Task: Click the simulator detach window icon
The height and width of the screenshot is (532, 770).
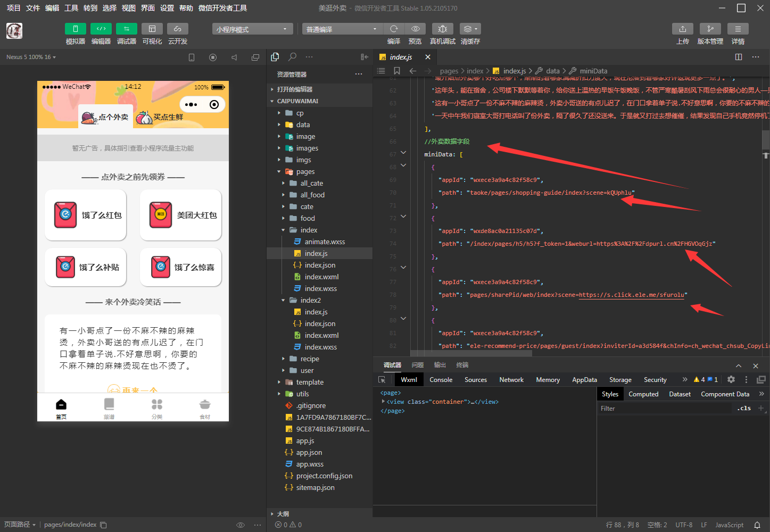Action: point(255,57)
